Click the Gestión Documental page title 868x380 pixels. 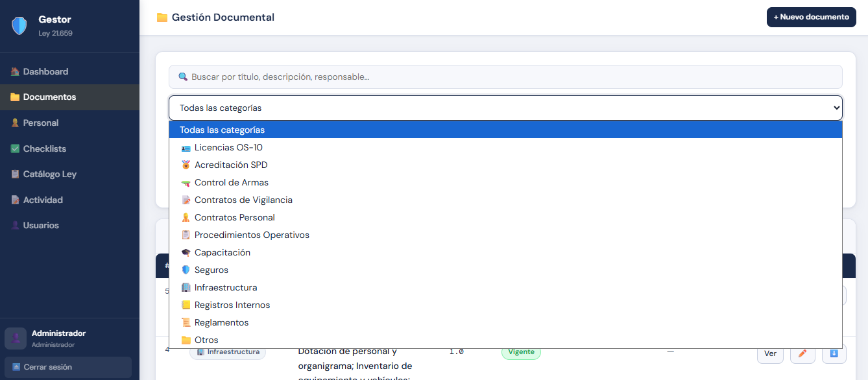tap(223, 18)
